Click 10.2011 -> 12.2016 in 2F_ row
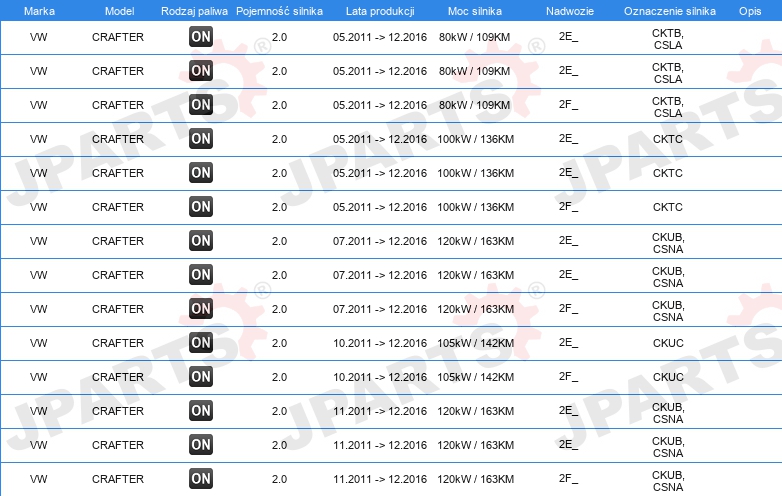Viewport: 782px width, 496px height. pos(380,377)
